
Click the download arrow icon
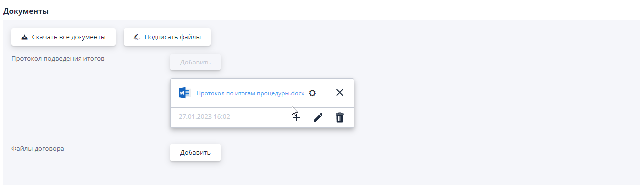coord(25,37)
